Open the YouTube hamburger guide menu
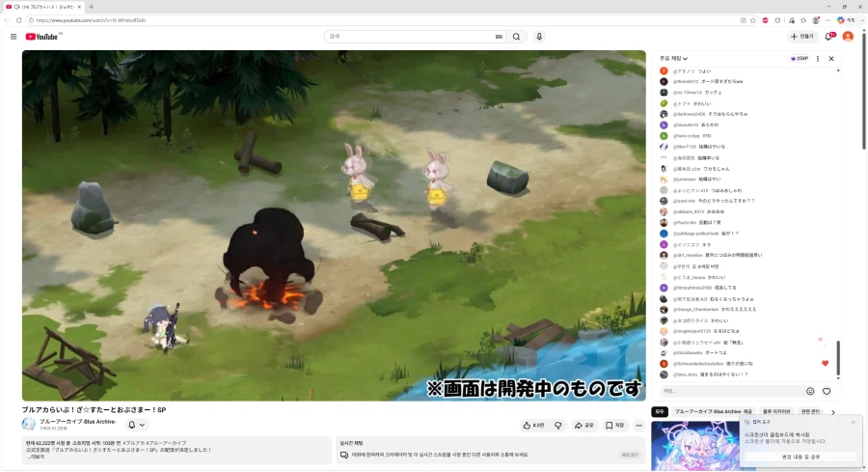This screenshot has width=868, height=472. pyautogui.click(x=14, y=37)
